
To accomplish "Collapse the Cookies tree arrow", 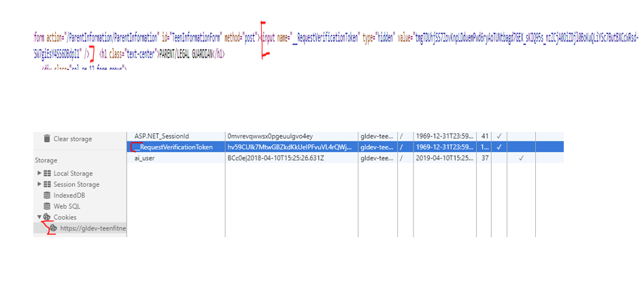I will (x=39, y=217).
